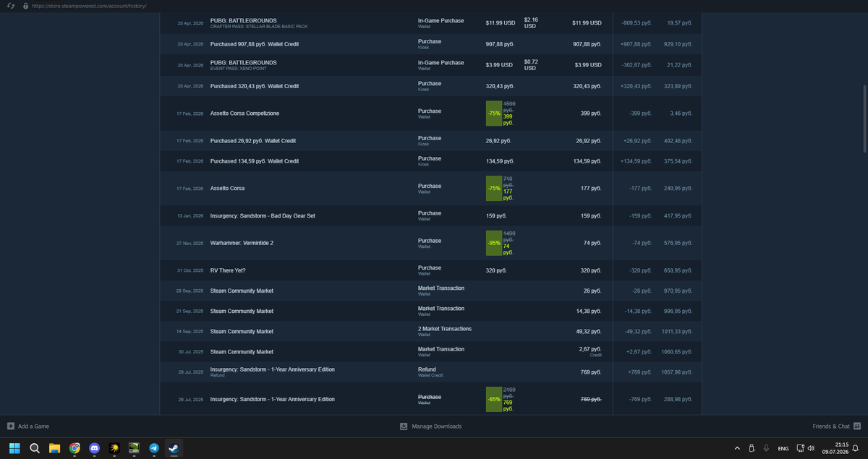The image size is (868, 459).
Task: Click the 1060,65 руб. wallet balance
Action: [677, 352]
